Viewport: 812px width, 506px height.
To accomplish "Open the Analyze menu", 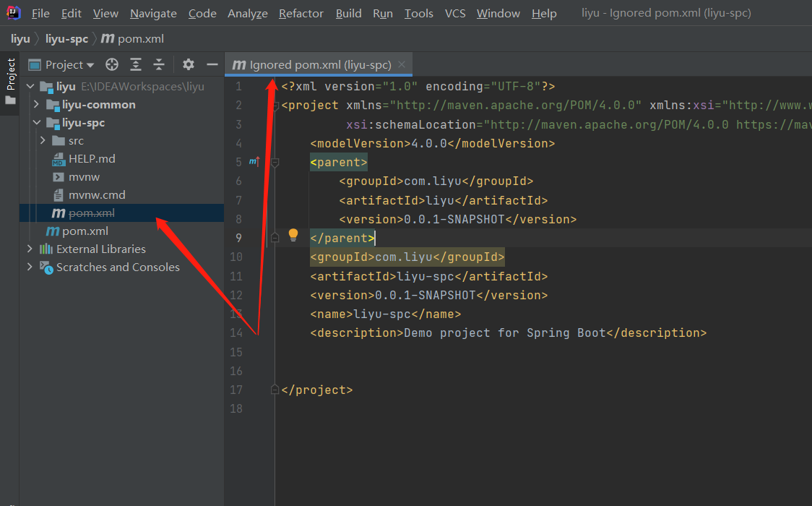I will (248, 14).
